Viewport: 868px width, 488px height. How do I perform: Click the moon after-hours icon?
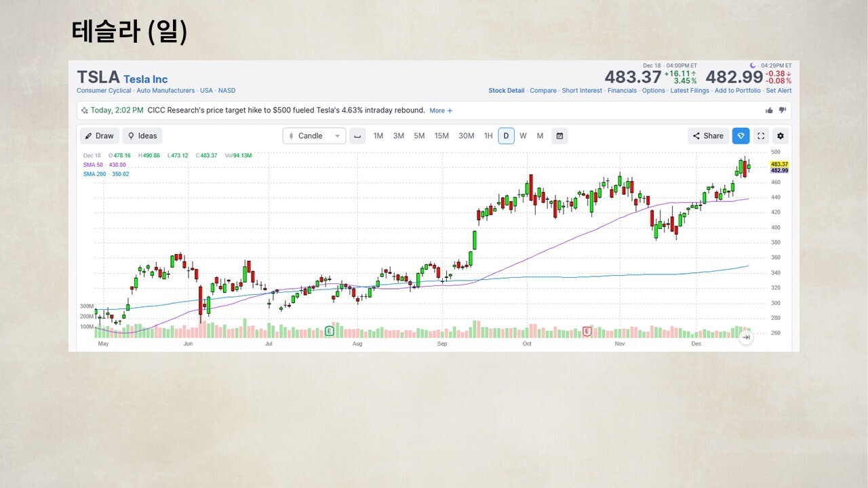pos(753,65)
